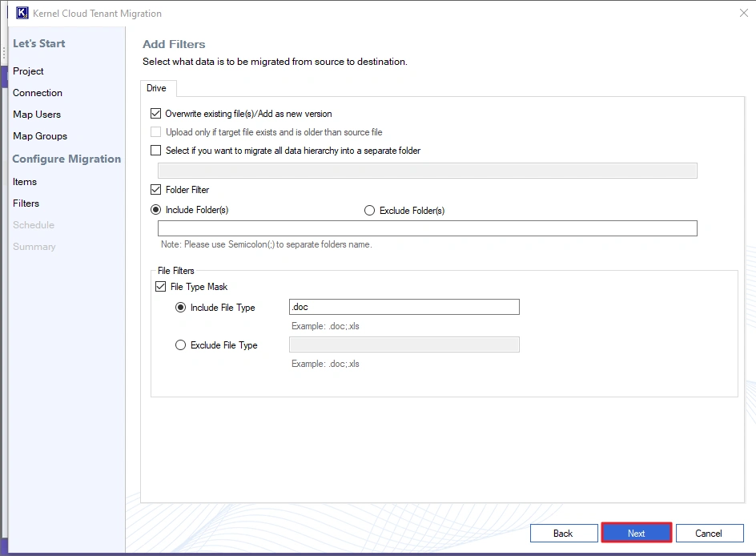This screenshot has height=556, width=756.
Task: Uncheck Overwrite existing file(s)/Add as new version
Action: click(156, 114)
